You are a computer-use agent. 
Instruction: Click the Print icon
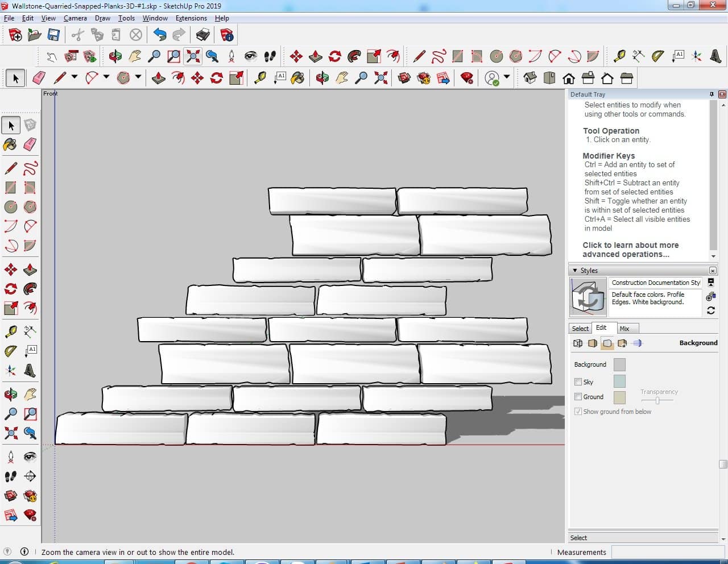click(203, 35)
